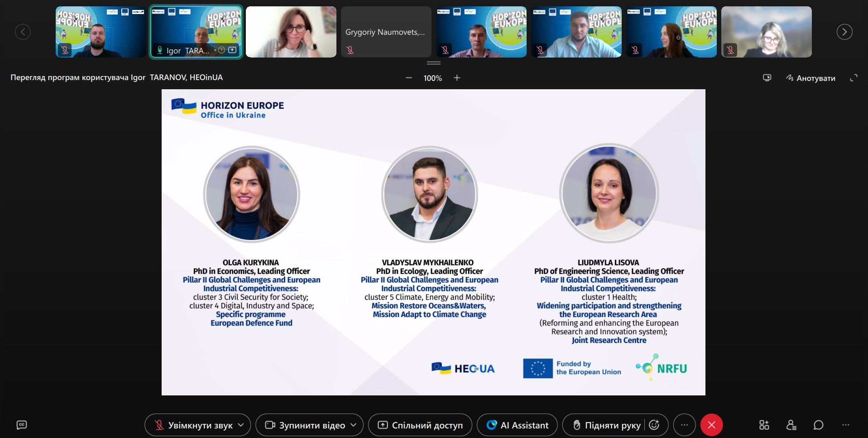This screenshot has width=868, height=438.
Task: Click the NRFU logo on the slide
Action: (662, 368)
